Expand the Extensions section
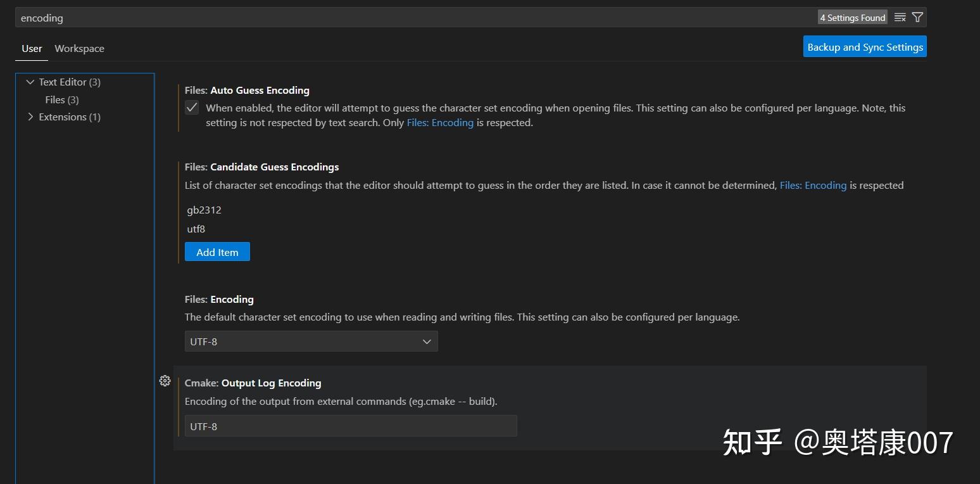Screen dimensions: 980x484 [x=30, y=117]
